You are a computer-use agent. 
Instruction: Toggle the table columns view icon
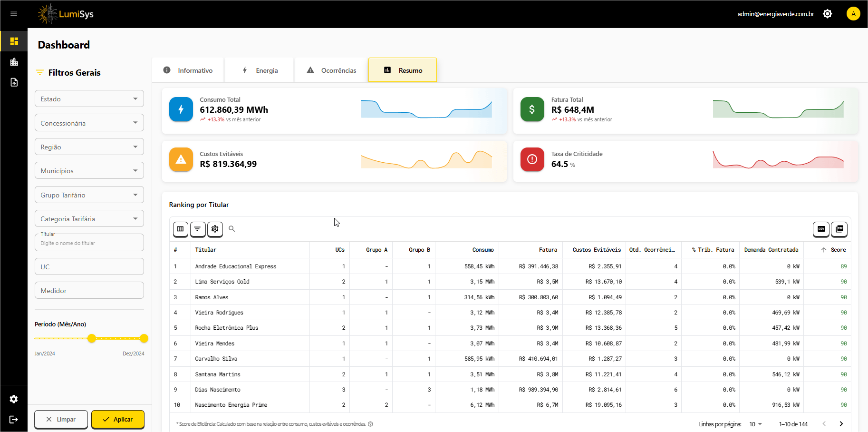180,229
